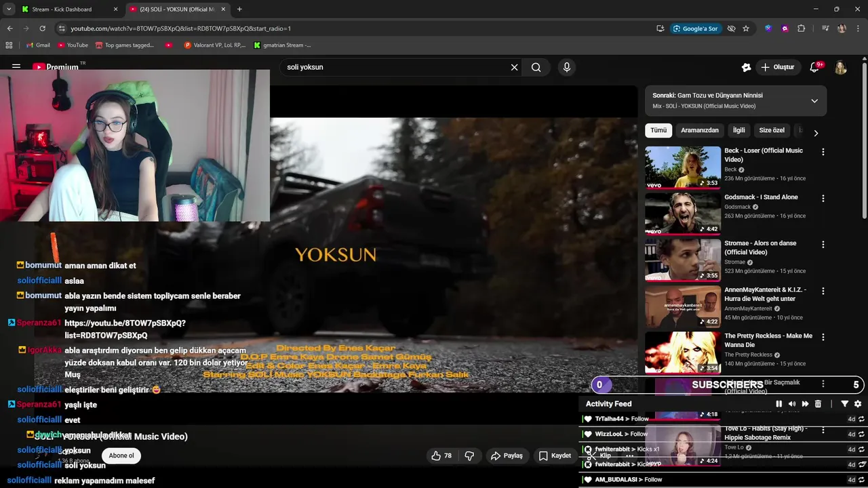Select the İlgili filter chip
This screenshot has width=868, height=488.
[x=738, y=130]
